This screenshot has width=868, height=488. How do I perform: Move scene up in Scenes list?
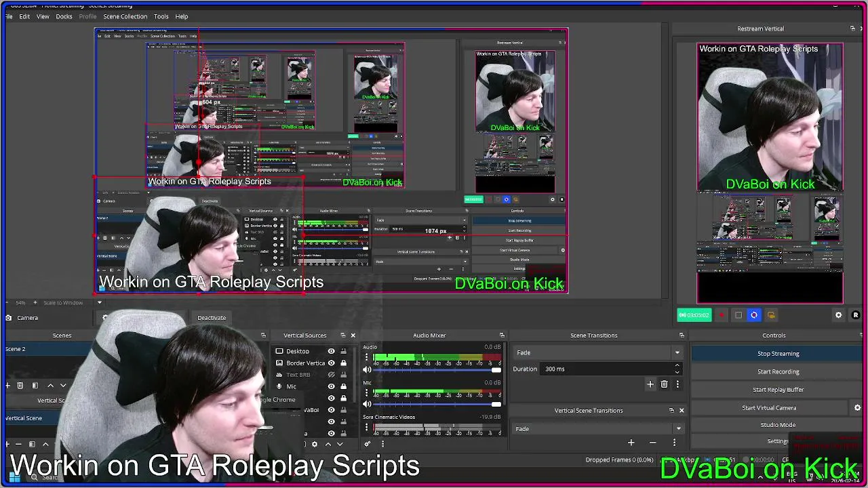tap(50, 385)
